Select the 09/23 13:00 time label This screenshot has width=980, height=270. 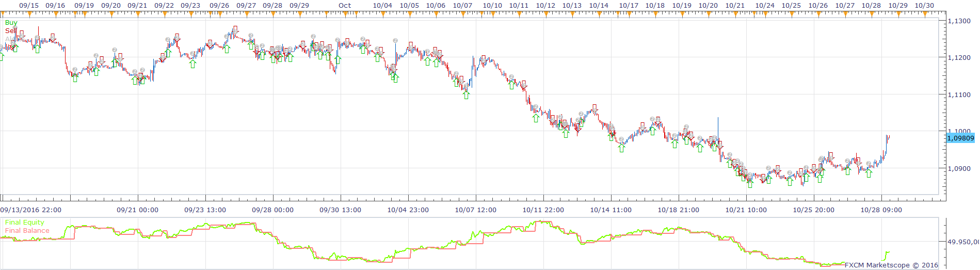205,210
